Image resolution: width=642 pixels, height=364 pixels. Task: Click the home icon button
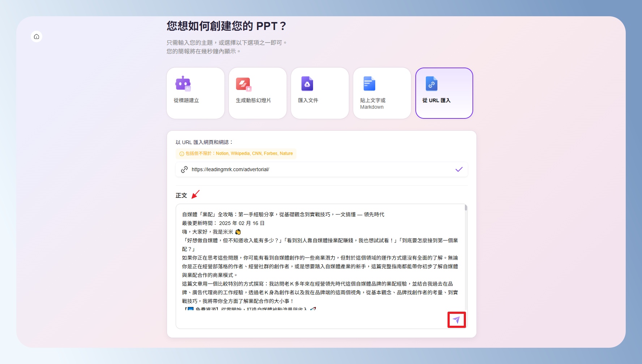click(x=37, y=36)
